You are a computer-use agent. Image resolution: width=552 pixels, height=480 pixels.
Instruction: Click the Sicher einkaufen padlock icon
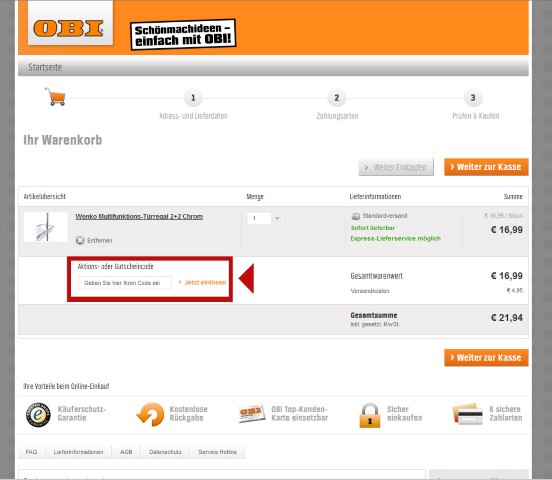(370, 415)
